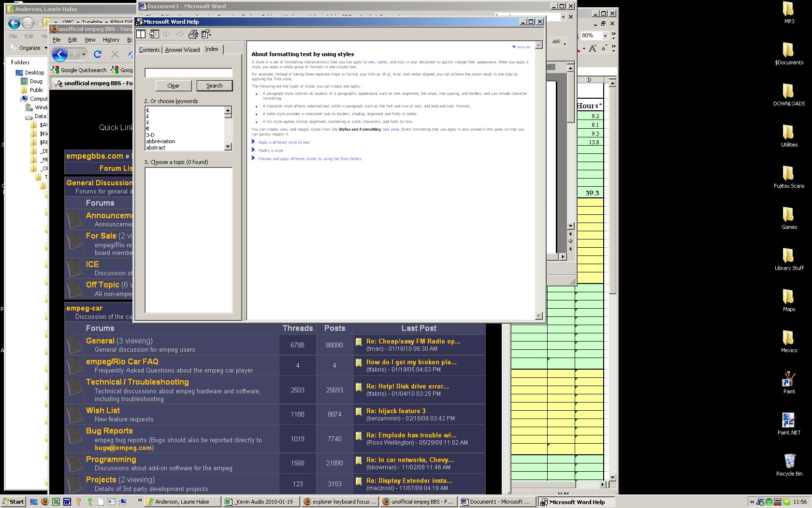Click the keyword entry field in Index tab
Screen dimensions: 812x508
pyautogui.click(x=188, y=73)
